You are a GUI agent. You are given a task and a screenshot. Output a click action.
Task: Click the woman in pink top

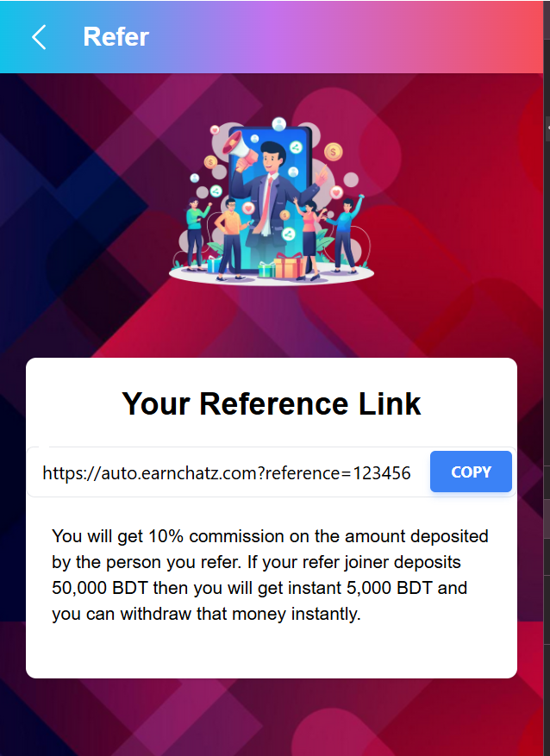tap(309, 239)
